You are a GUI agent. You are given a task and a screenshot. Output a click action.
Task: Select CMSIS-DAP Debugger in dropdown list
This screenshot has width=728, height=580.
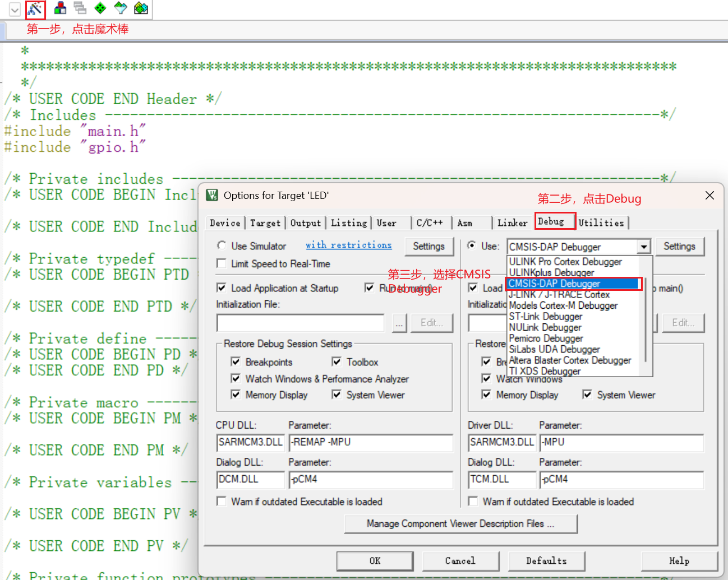click(x=574, y=284)
